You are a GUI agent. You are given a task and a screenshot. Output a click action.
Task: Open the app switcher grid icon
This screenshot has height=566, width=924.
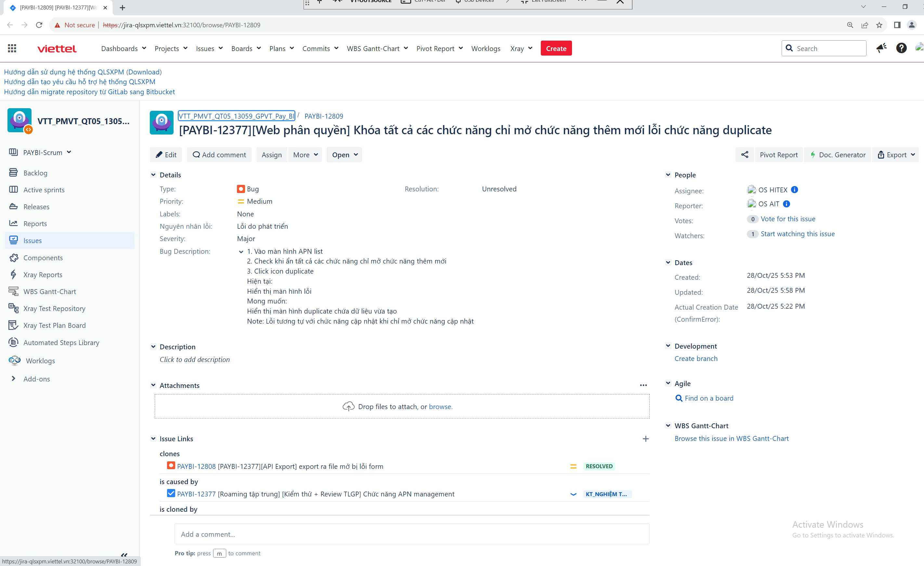tap(12, 48)
